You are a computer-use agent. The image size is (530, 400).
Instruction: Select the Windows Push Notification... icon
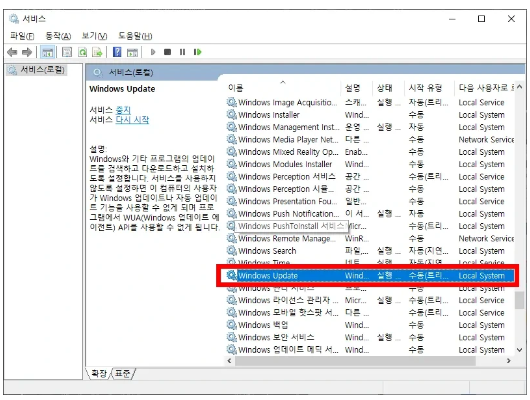pyautogui.click(x=232, y=214)
